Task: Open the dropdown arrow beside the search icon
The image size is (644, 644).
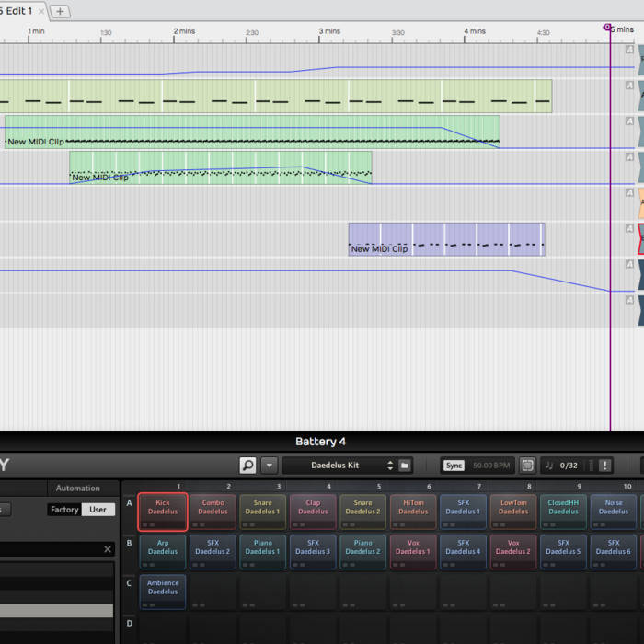Action: tap(269, 466)
